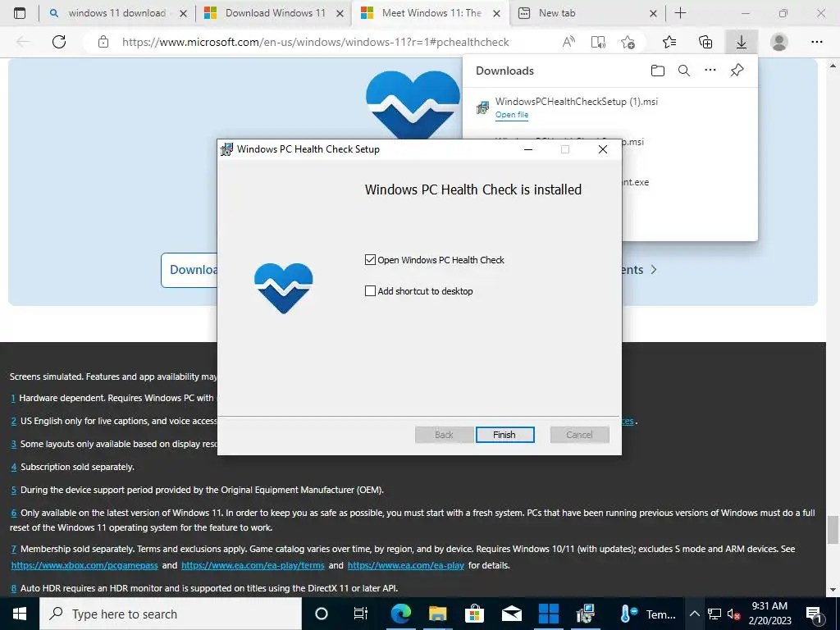Open the network tray icon

click(714, 614)
